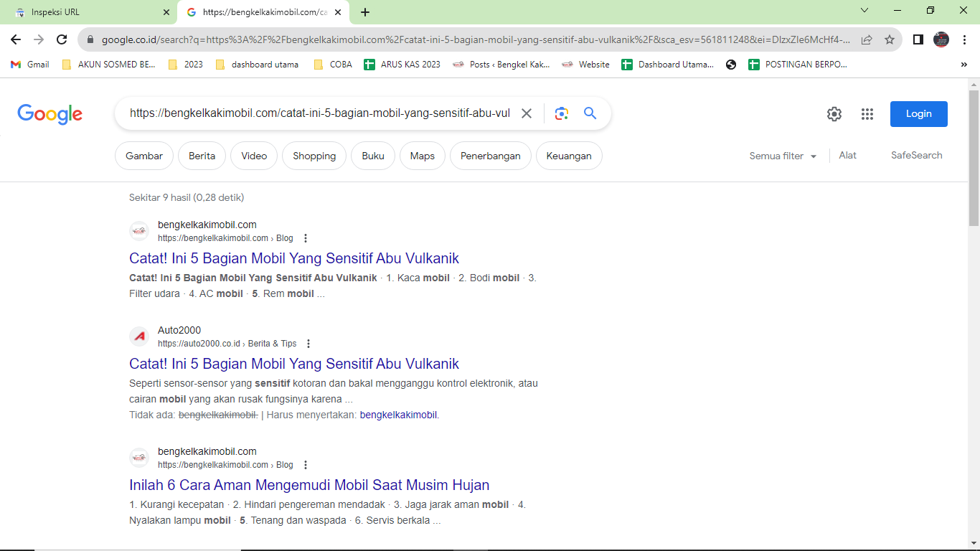The width and height of the screenshot is (980, 551).
Task: Filter results by Maps
Action: (x=423, y=156)
